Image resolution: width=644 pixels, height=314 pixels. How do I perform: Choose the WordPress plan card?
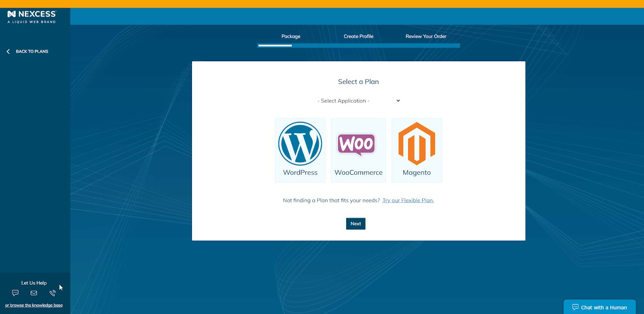[x=300, y=150]
